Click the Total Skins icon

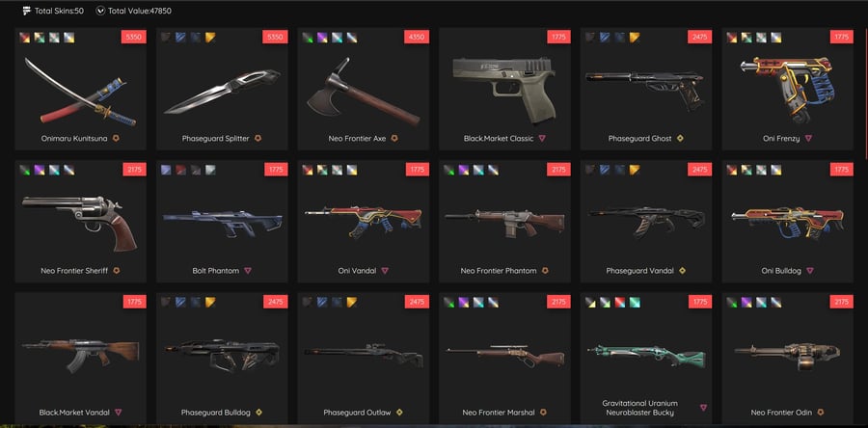coord(26,11)
